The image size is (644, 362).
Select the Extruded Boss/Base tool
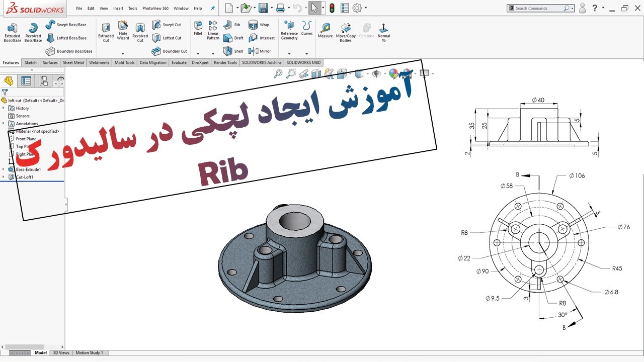click(x=12, y=32)
